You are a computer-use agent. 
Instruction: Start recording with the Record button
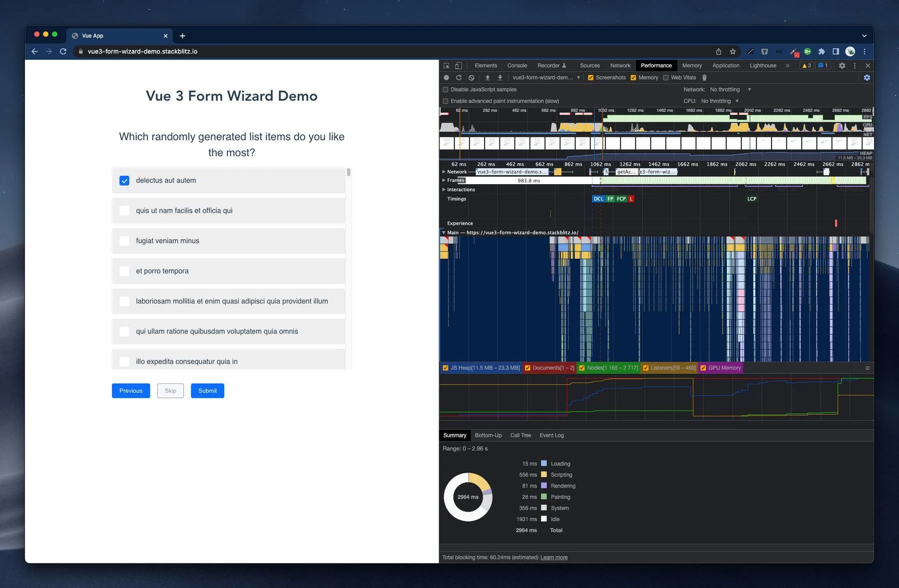(x=447, y=78)
